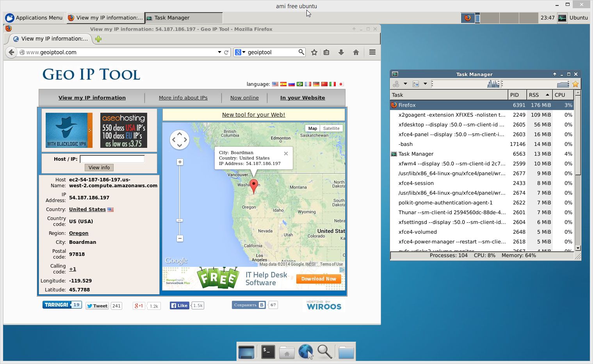Viewport: 593px width, 364px height.
Task: Open 'More info about IPs' page
Action: [x=183, y=98]
